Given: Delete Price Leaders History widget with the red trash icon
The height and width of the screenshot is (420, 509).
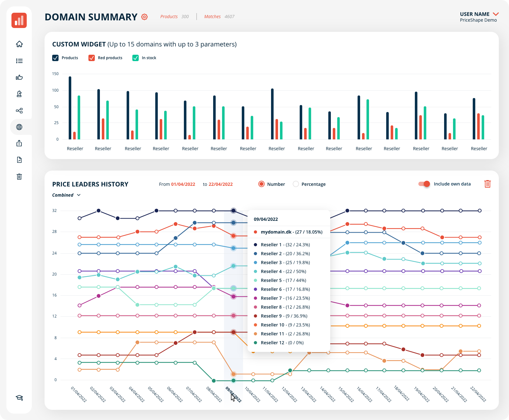Looking at the screenshot, I should tap(487, 184).
